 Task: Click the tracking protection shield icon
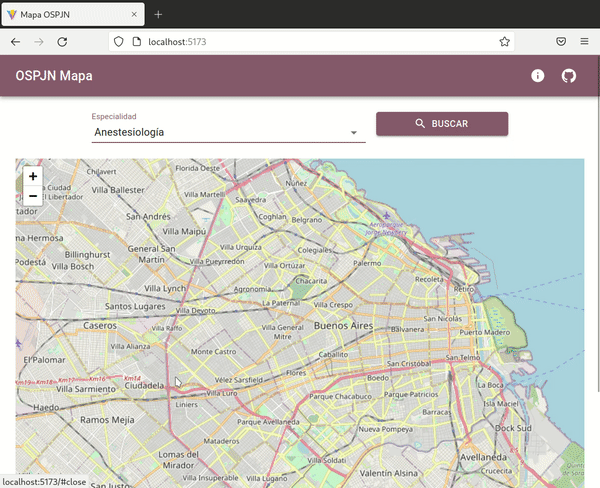pyautogui.click(x=119, y=42)
